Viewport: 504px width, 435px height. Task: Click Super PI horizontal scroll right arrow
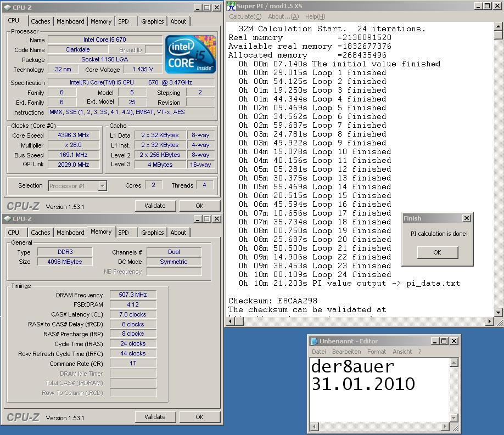[x=490, y=321]
